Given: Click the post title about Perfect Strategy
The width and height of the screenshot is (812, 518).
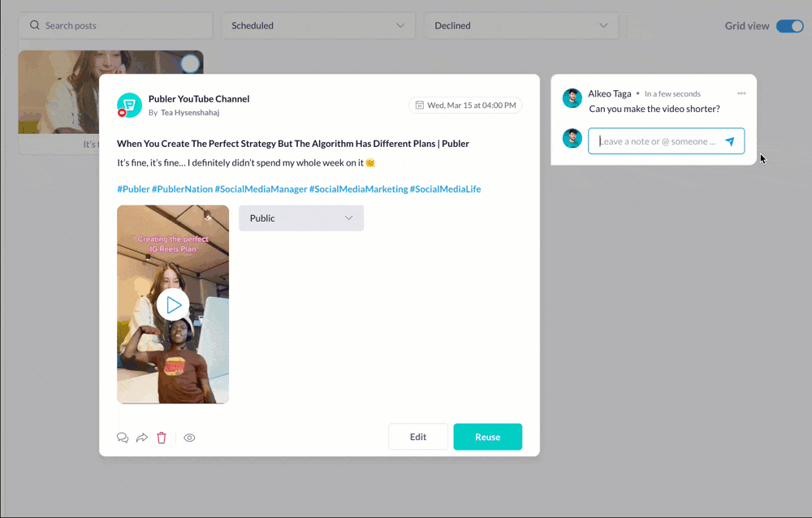Looking at the screenshot, I should (293, 144).
